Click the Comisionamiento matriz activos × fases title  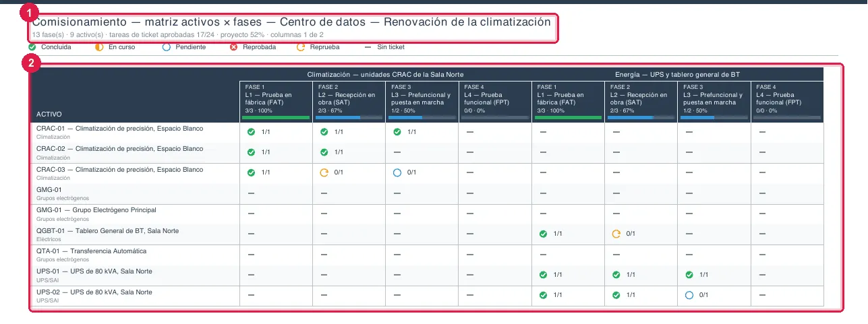point(291,22)
